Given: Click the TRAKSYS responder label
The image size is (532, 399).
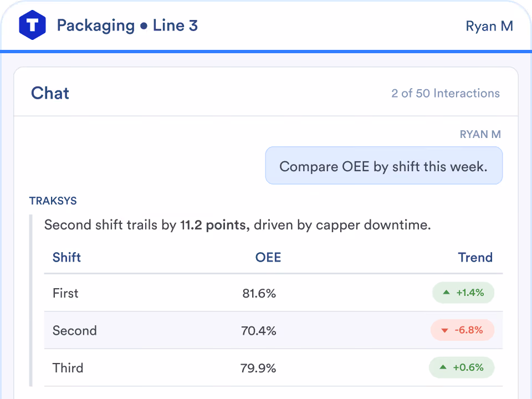Looking at the screenshot, I should tap(53, 201).
